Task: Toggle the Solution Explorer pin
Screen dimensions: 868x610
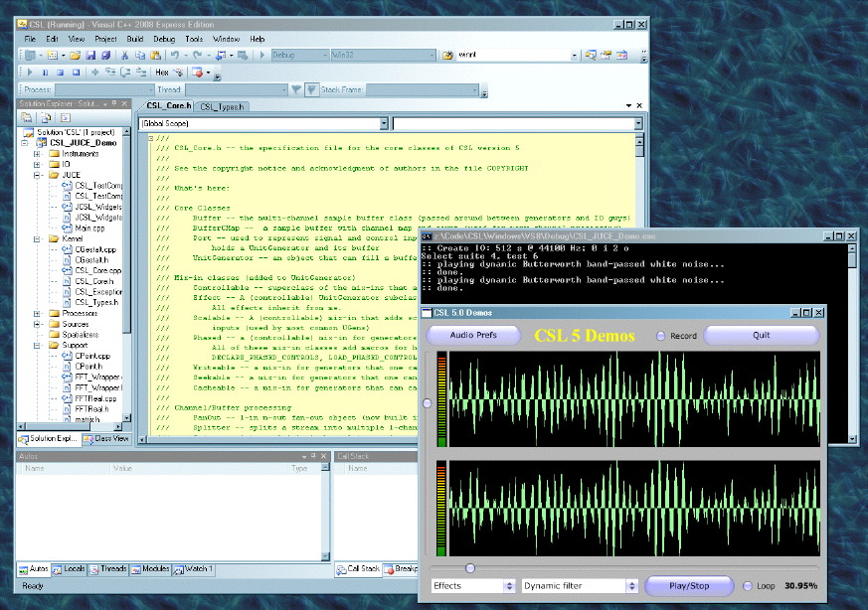Action: point(114,103)
